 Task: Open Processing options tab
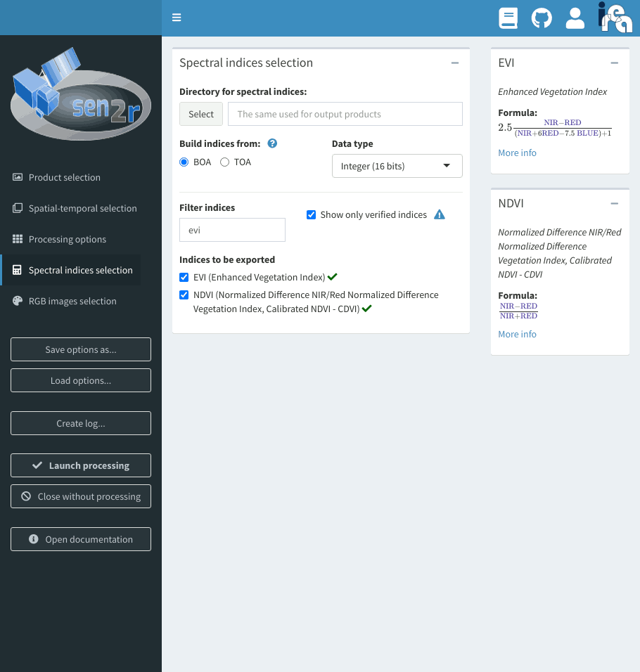71,239
